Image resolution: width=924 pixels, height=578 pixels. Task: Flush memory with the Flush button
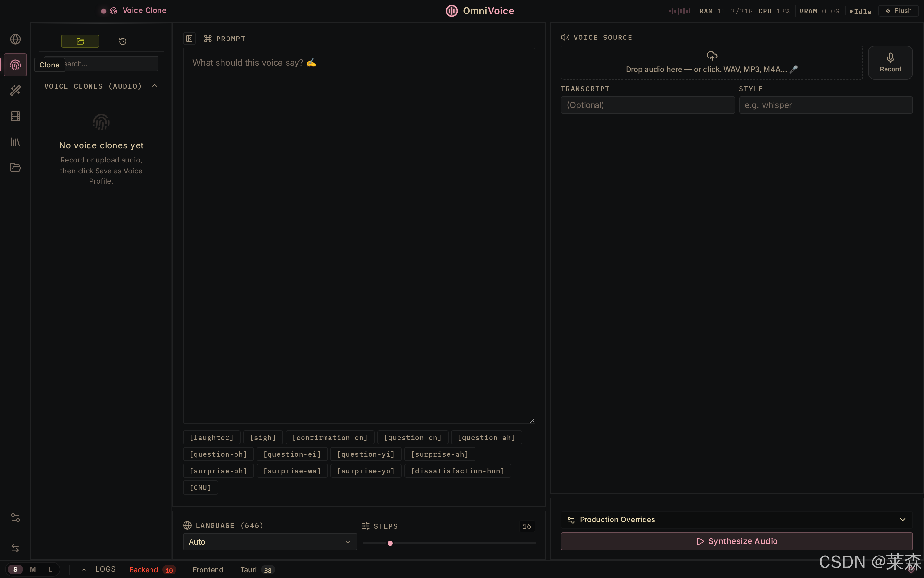click(898, 11)
